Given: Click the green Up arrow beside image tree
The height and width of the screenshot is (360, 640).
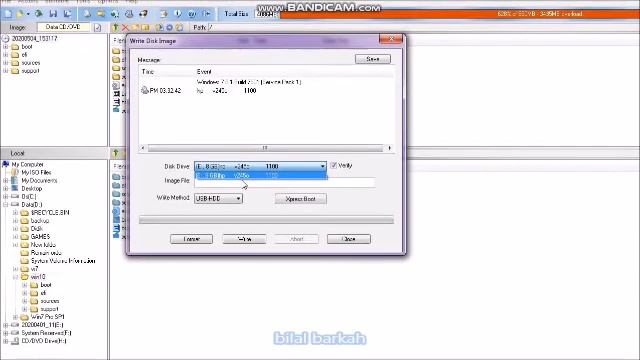Looking at the screenshot, I should pyautogui.click(x=116, y=27).
